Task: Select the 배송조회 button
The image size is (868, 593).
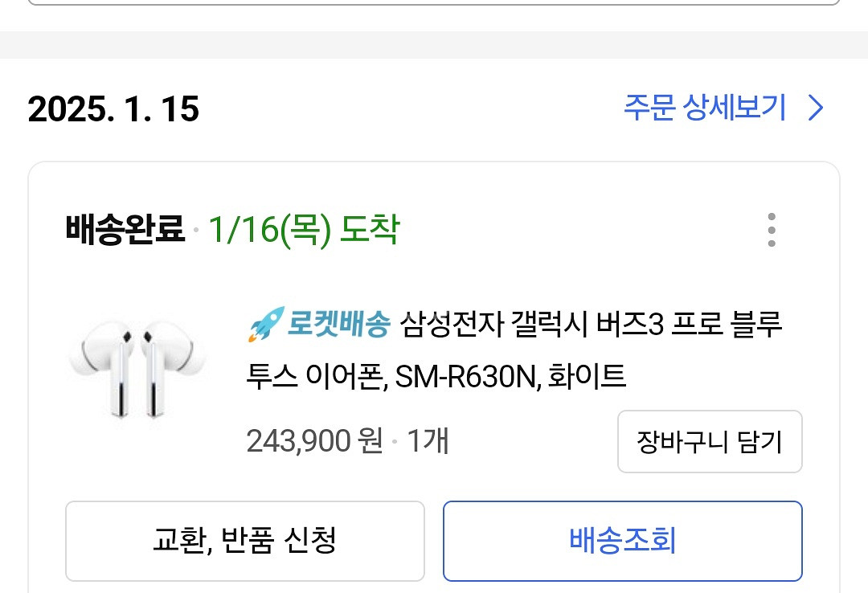Action: pos(623,541)
